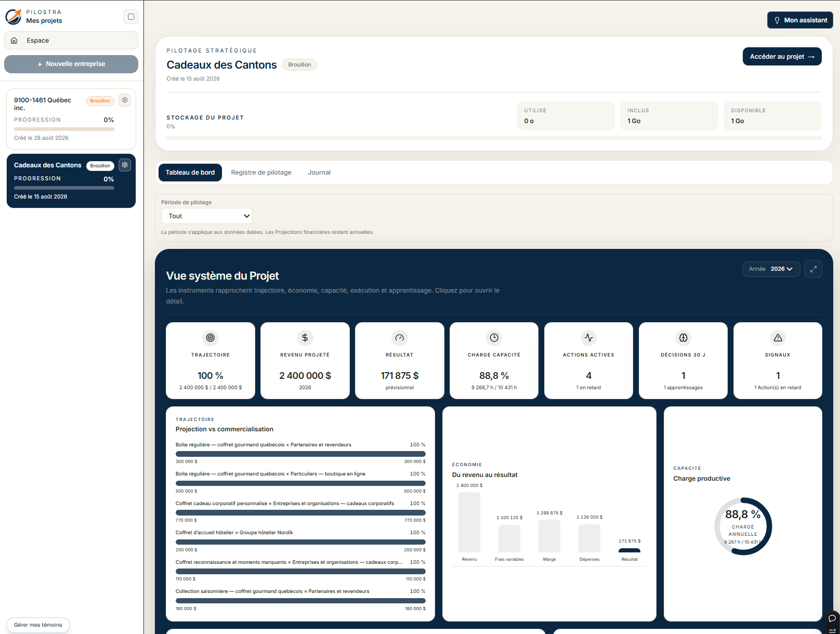Open Mon assistant
Viewport: 840px width, 634px height.
point(800,20)
